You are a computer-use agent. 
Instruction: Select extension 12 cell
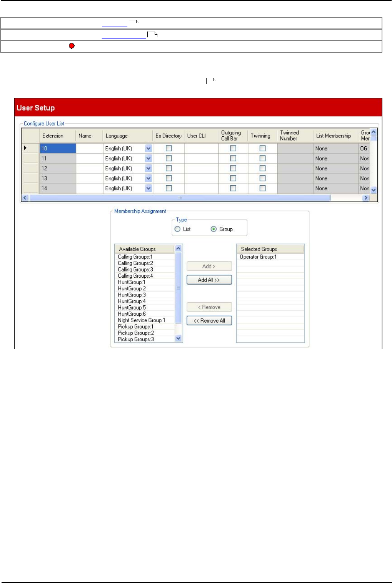[58, 168]
